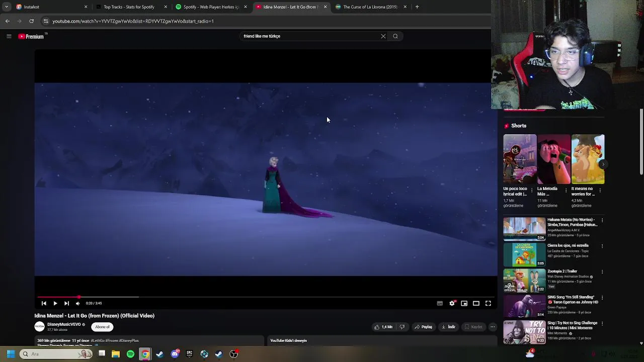Open the tab search dropdown

click(x=7, y=7)
